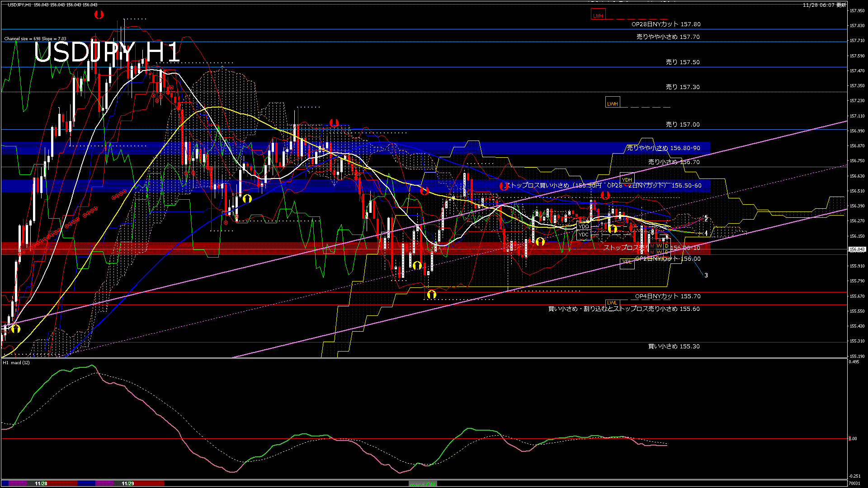Click the H1 macd (12) indicator title
Image resolution: width=868 pixels, height=488 pixels.
point(16,362)
